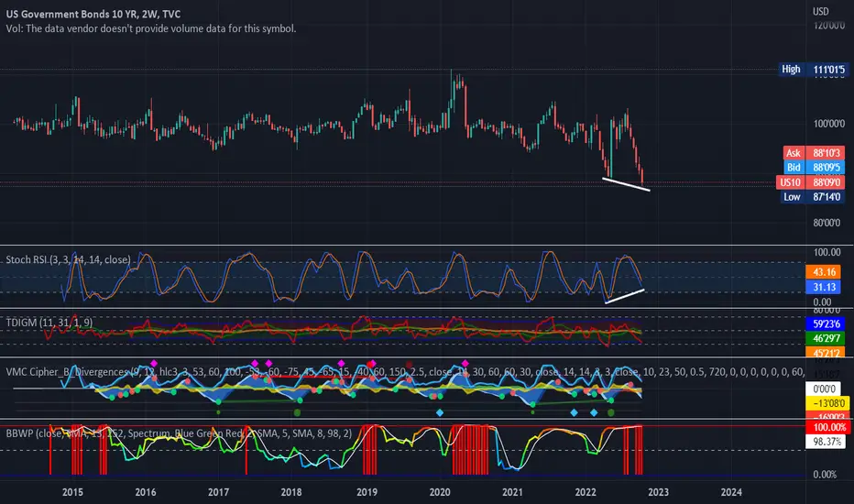Click the 111'01'5 high value tag

point(829,70)
